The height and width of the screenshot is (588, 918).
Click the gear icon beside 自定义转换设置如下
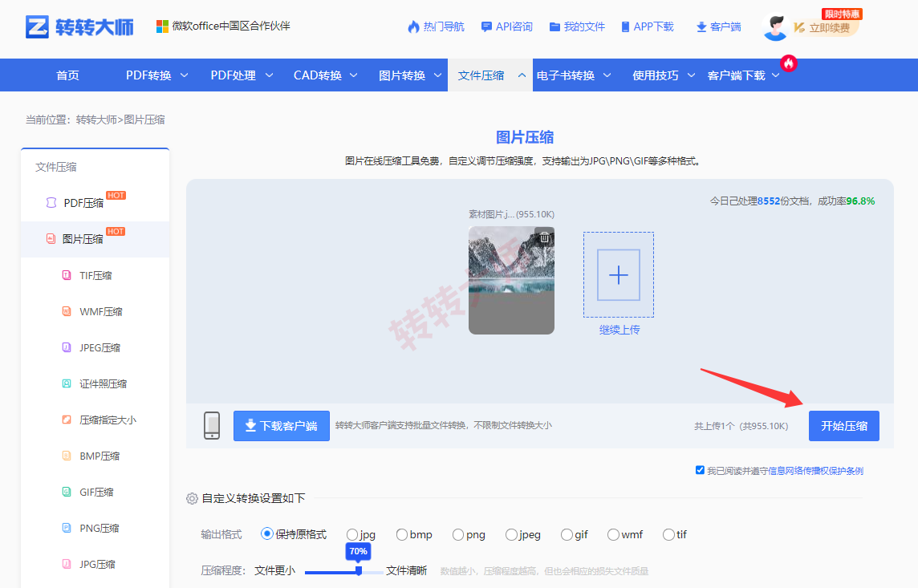pyautogui.click(x=192, y=498)
